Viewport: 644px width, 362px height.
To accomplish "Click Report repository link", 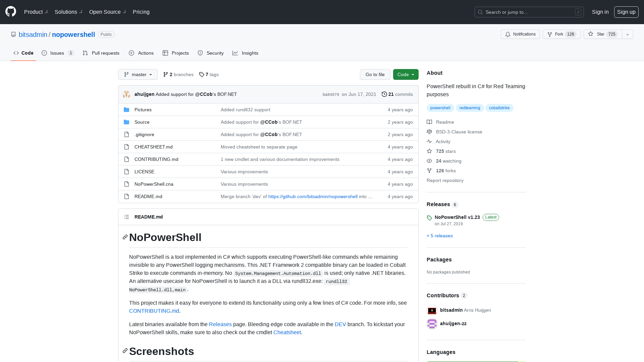I will pos(445,180).
